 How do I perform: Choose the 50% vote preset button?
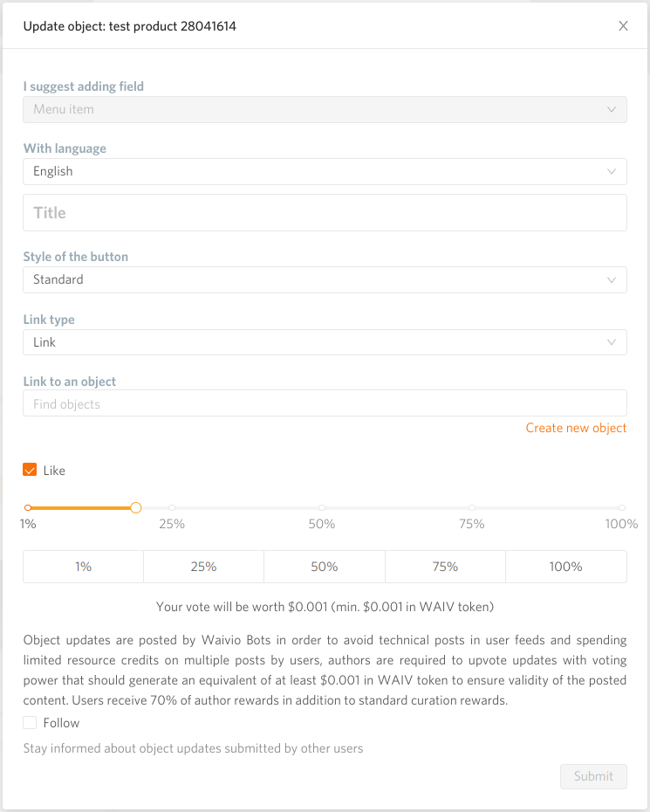click(325, 567)
